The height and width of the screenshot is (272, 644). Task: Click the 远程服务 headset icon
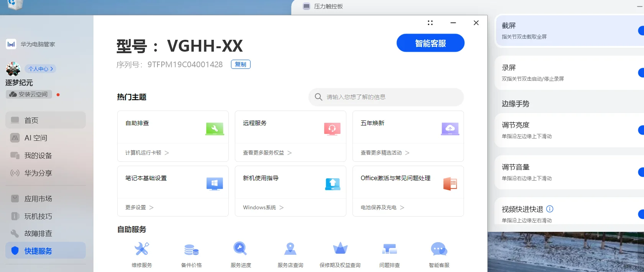click(332, 129)
